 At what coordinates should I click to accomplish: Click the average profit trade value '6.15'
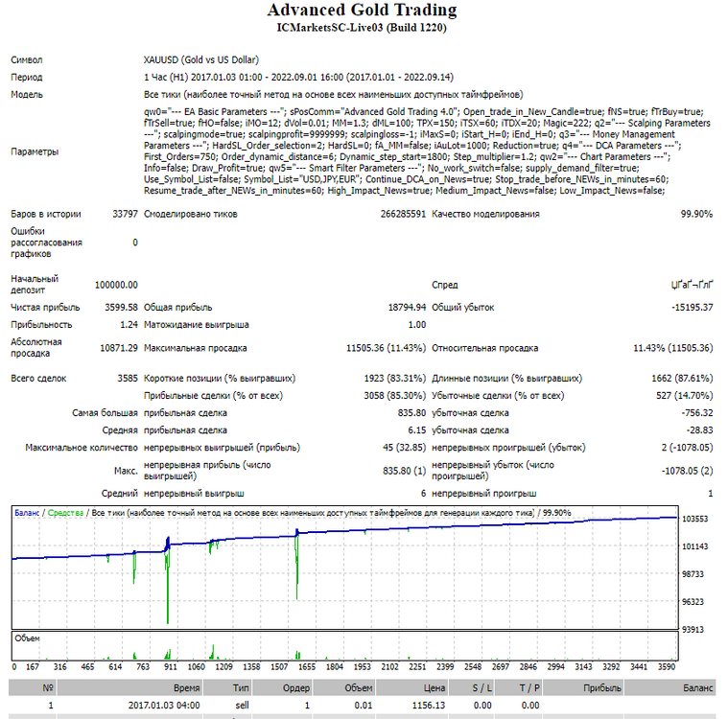[417, 430]
